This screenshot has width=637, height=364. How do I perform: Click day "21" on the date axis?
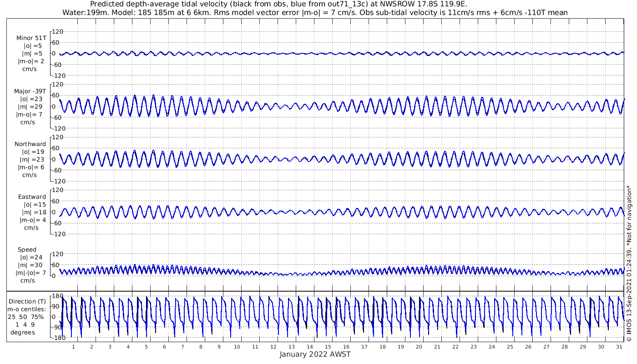point(437,347)
